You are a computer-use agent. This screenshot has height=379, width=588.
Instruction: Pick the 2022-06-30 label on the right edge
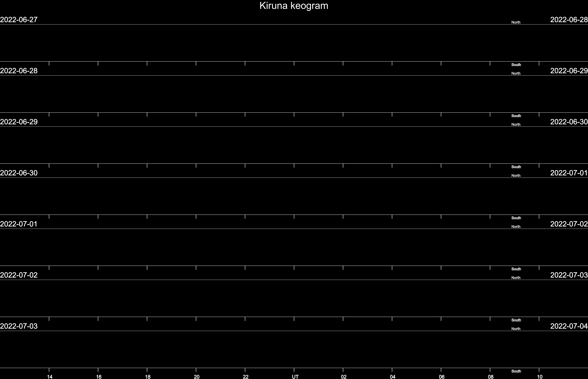click(x=569, y=122)
